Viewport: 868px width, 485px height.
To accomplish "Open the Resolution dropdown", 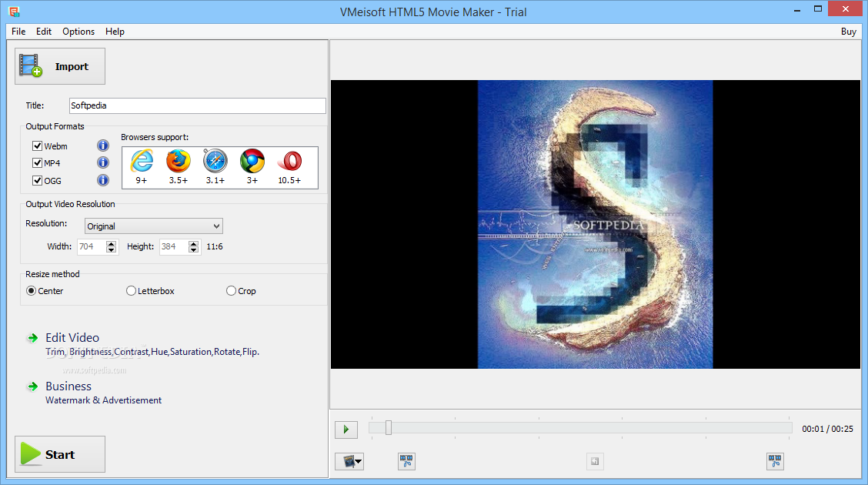I will 154,226.
